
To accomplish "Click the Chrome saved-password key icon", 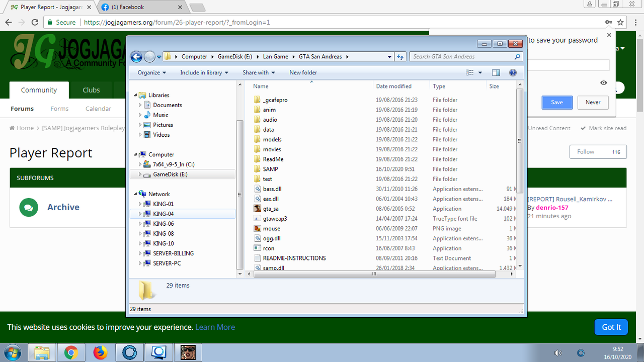I will pyautogui.click(x=608, y=23).
